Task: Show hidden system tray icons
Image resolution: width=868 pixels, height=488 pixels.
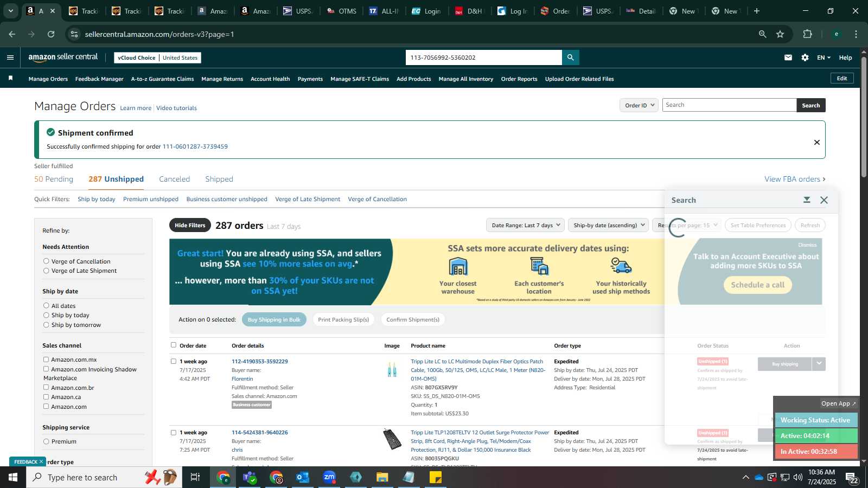Action: click(x=745, y=477)
